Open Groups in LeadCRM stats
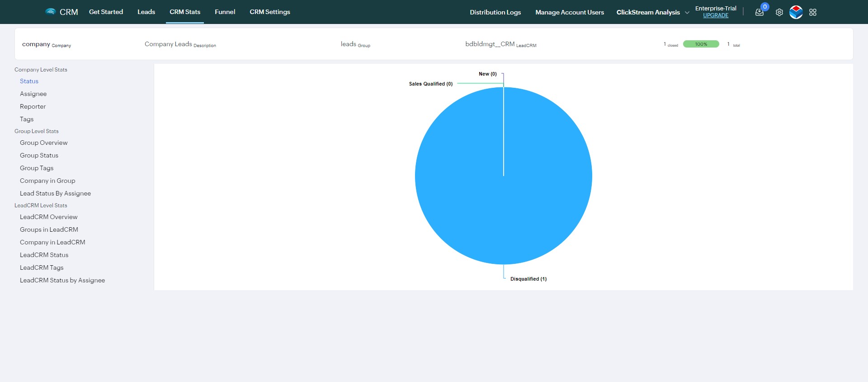Viewport: 868px width, 382px height. (49, 229)
